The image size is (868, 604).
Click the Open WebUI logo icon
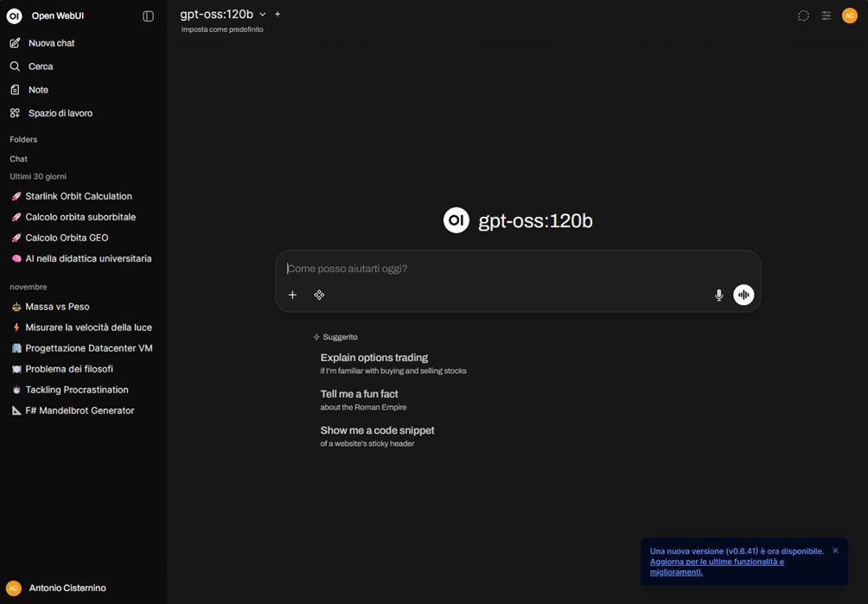tap(14, 16)
